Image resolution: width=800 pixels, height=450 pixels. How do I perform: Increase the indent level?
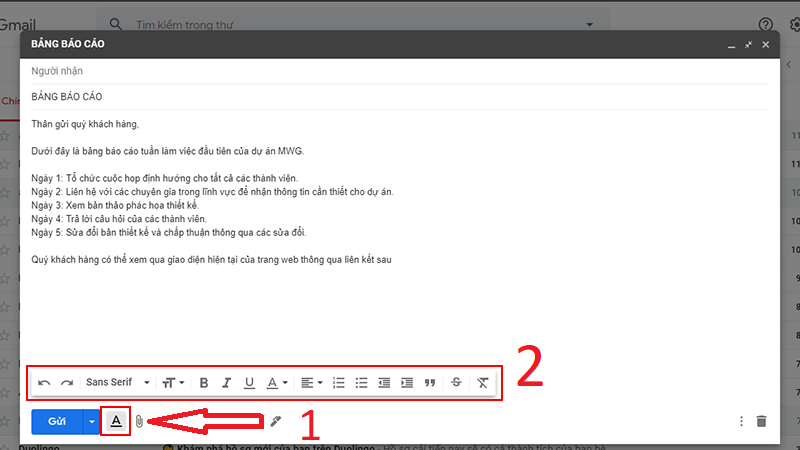pyautogui.click(x=407, y=383)
